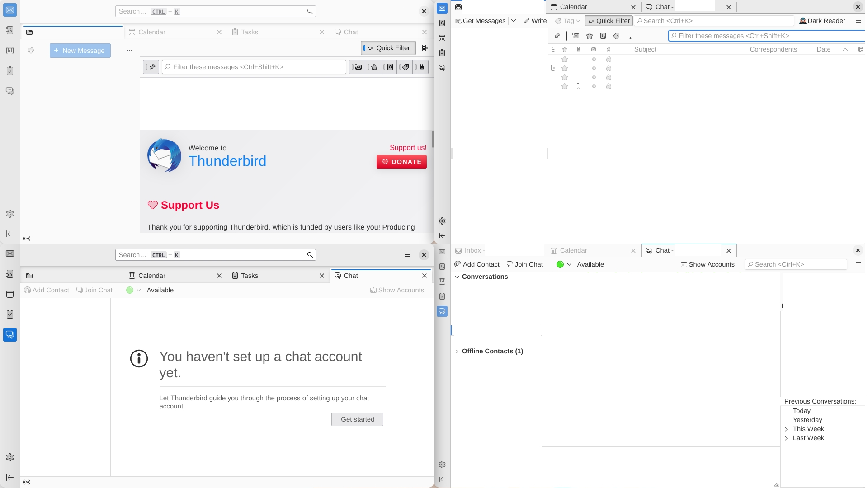
Task: Open Address Book in top-left window sidebar
Action: (10, 30)
